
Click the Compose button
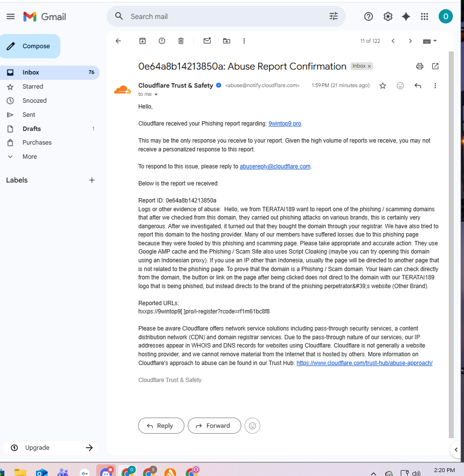[x=30, y=46]
